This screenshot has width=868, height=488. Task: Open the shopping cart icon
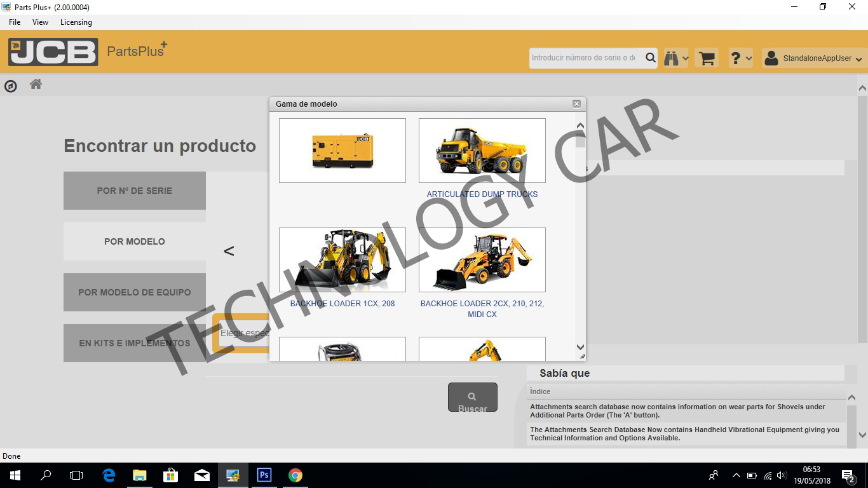tap(706, 58)
